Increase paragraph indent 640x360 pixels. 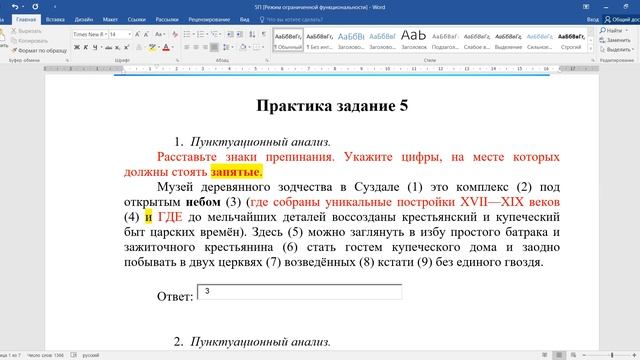pyautogui.click(x=240, y=34)
